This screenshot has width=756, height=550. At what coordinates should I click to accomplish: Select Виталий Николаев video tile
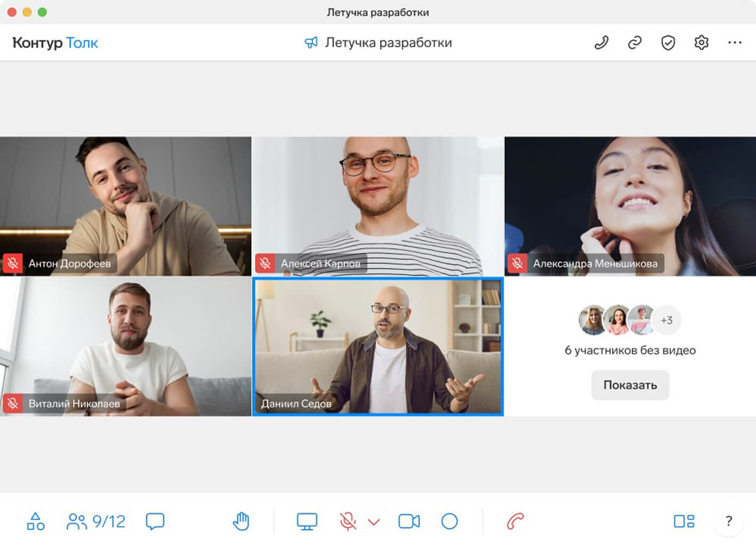pos(125,346)
